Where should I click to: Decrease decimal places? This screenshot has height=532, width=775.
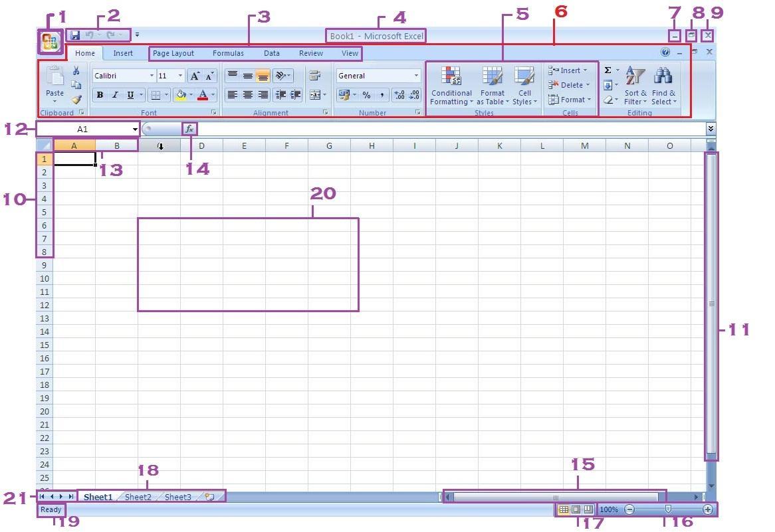414,95
